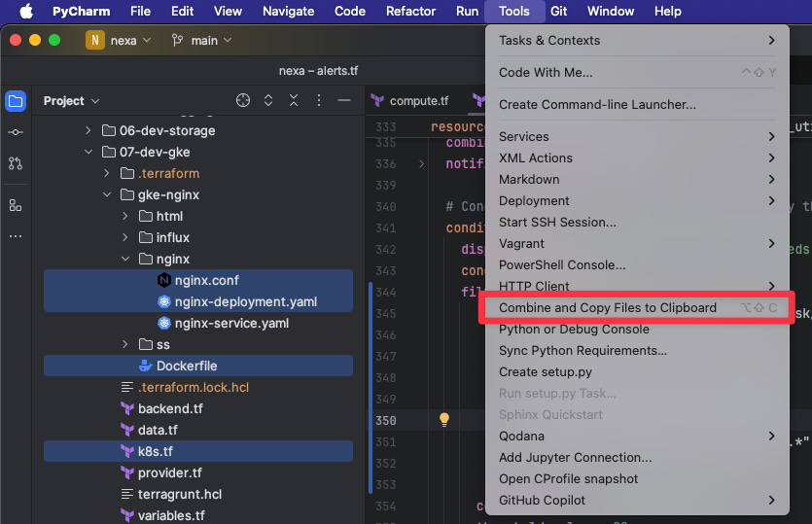Click line number 350 in the gutter
812x524 pixels.
(386, 420)
